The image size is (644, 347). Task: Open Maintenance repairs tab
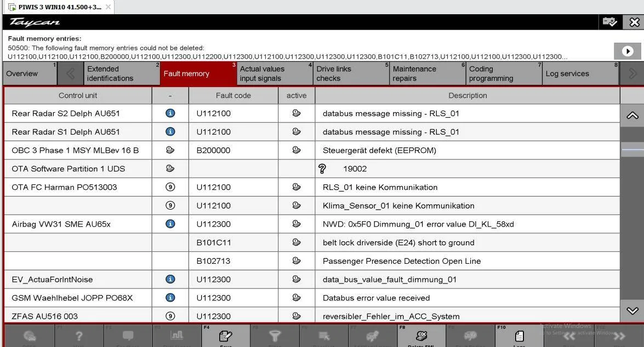coord(428,74)
